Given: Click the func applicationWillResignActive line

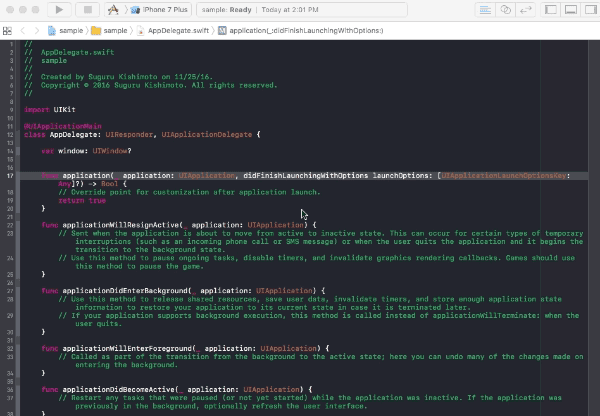Looking at the screenshot, I should tap(179, 225).
